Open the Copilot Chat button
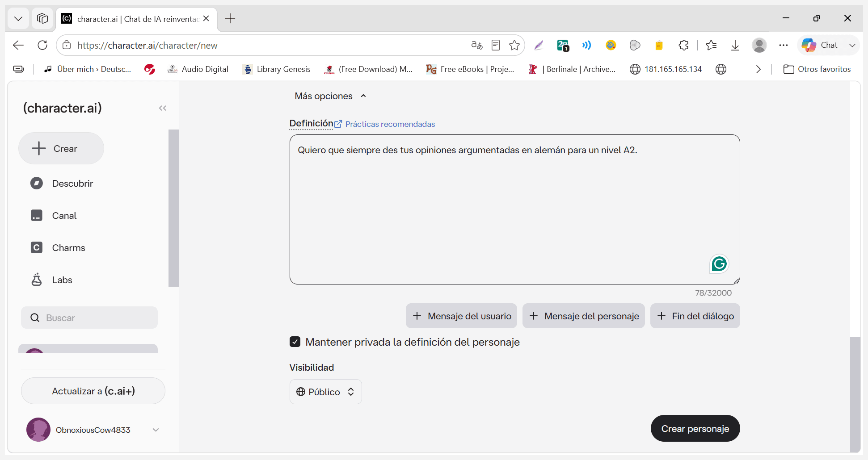 tap(820, 45)
